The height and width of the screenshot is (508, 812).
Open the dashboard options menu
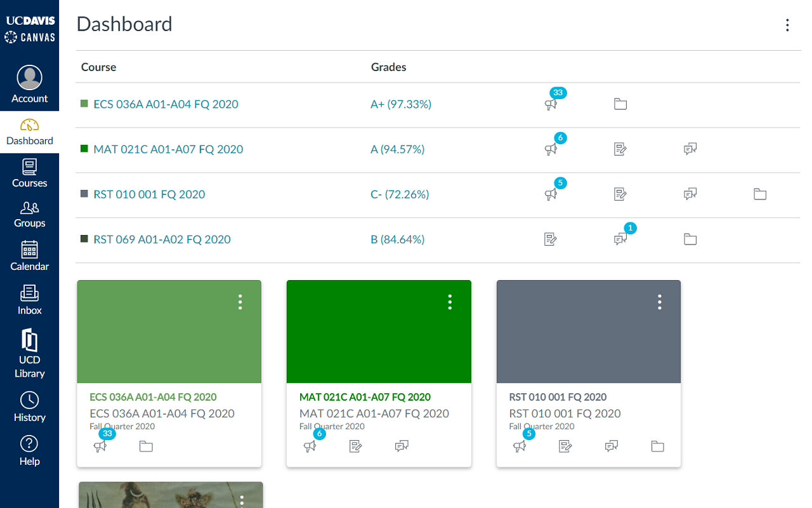787,25
